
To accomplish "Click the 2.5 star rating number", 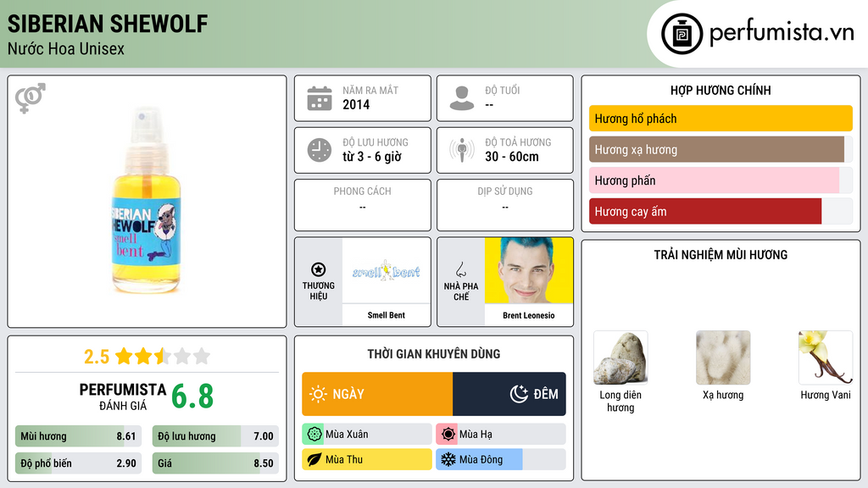I will (97, 357).
